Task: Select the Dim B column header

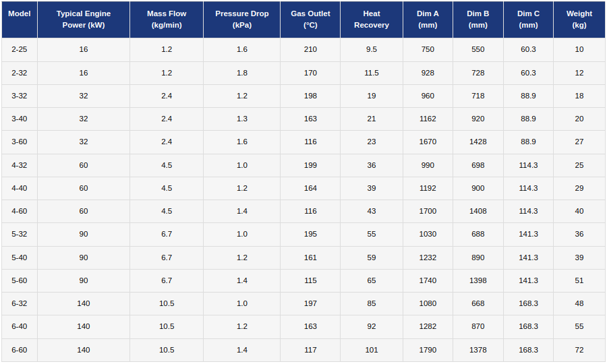Action: pyautogui.click(x=478, y=20)
